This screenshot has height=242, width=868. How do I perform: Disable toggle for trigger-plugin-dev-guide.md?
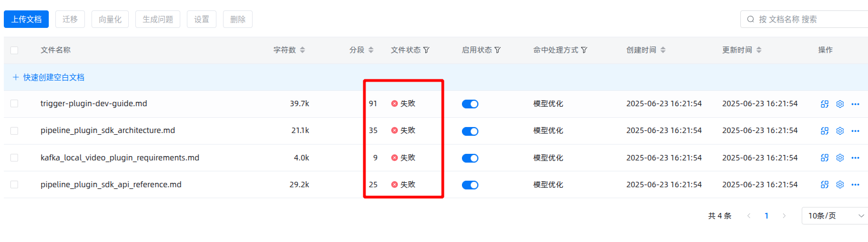pyautogui.click(x=470, y=104)
